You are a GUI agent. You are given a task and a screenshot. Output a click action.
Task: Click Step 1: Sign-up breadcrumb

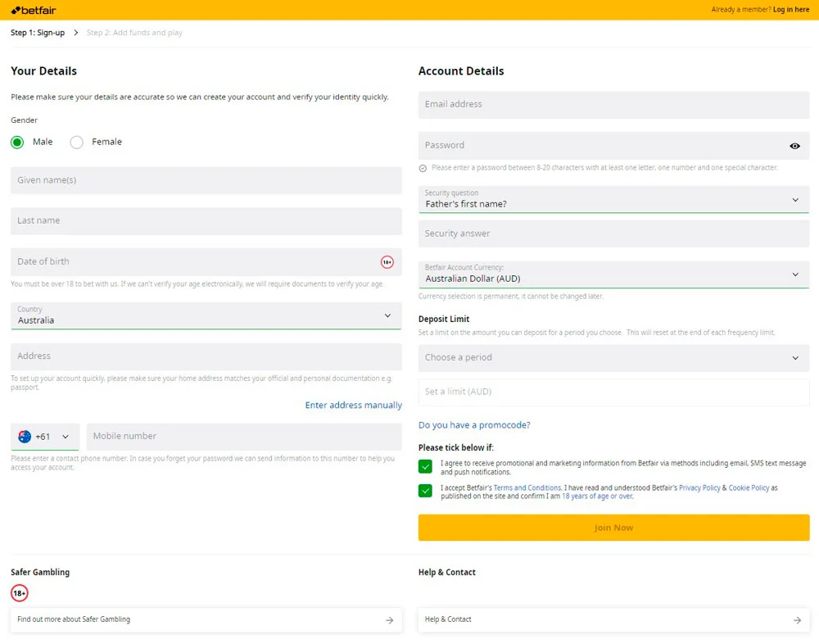pyautogui.click(x=38, y=33)
